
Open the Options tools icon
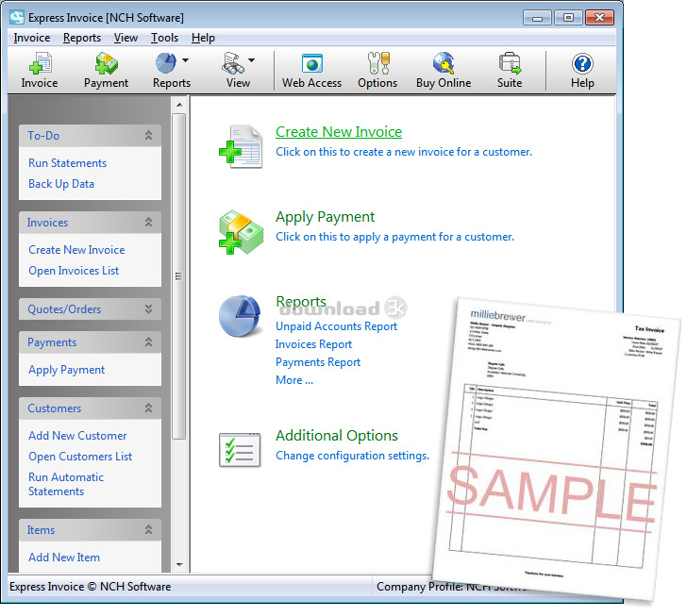pos(378,63)
